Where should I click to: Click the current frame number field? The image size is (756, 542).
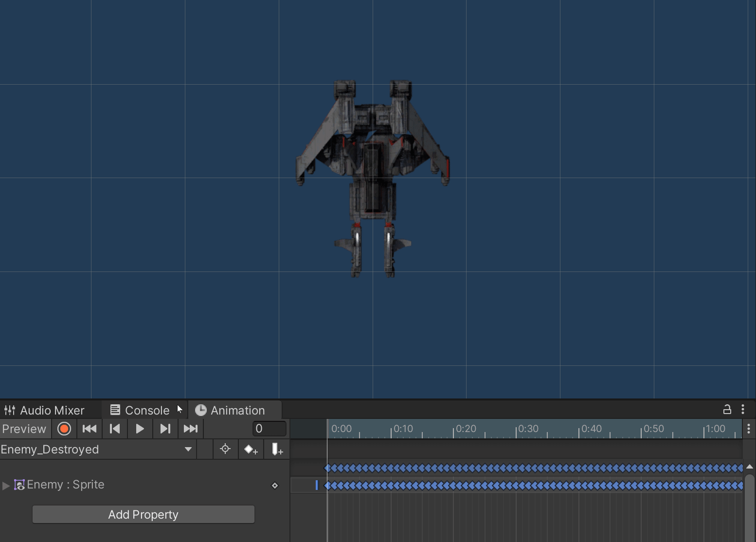click(x=270, y=429)
